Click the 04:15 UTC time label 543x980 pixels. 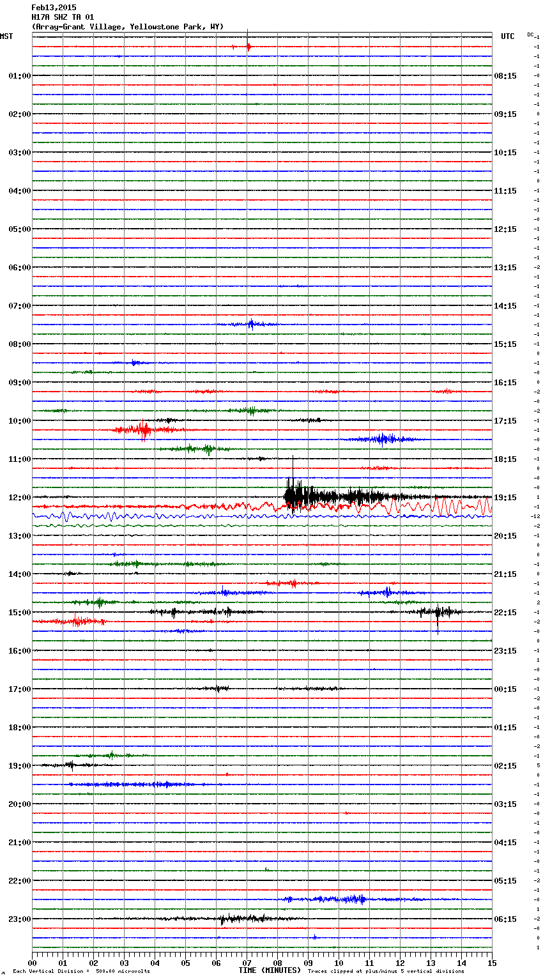(505, 843)
